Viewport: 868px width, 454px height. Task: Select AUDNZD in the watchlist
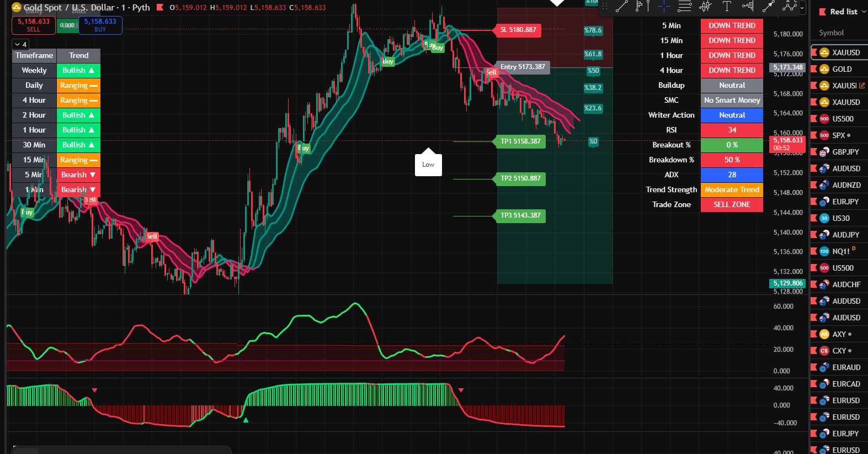pos(846,185)
